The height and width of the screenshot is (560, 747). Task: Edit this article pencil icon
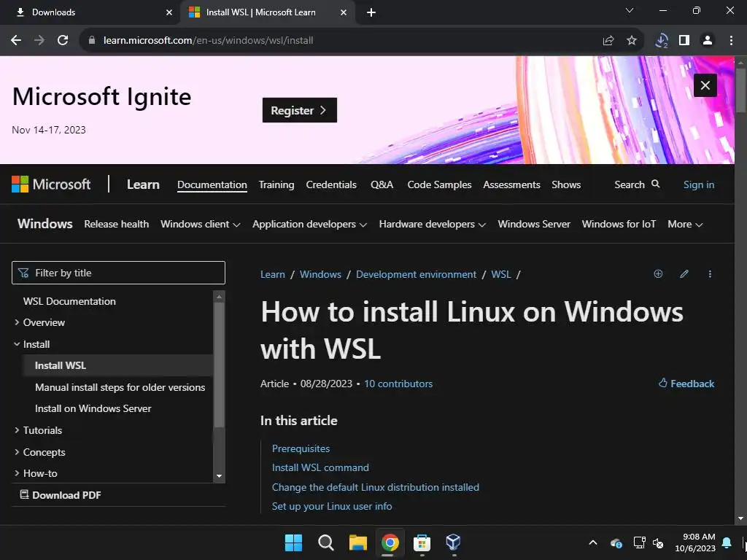[x=684, y=274]
